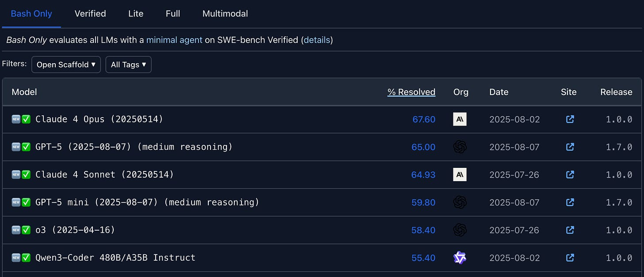
Task: Open site link icon for Qwen3-Coder row
Action: tap(570, 258)
